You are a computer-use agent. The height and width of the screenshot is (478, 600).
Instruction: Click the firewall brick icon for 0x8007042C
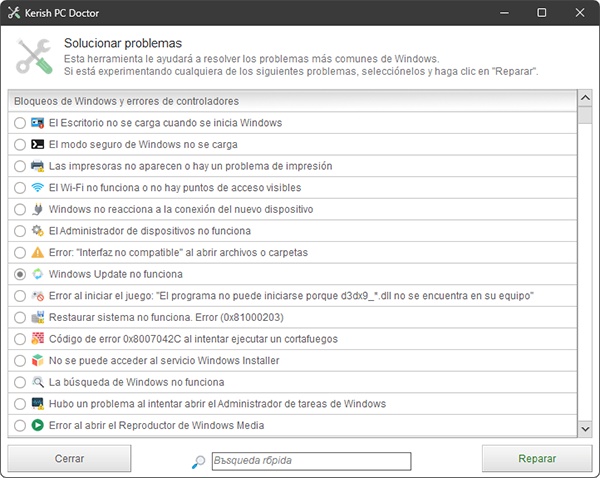click(x=38, y=339)
